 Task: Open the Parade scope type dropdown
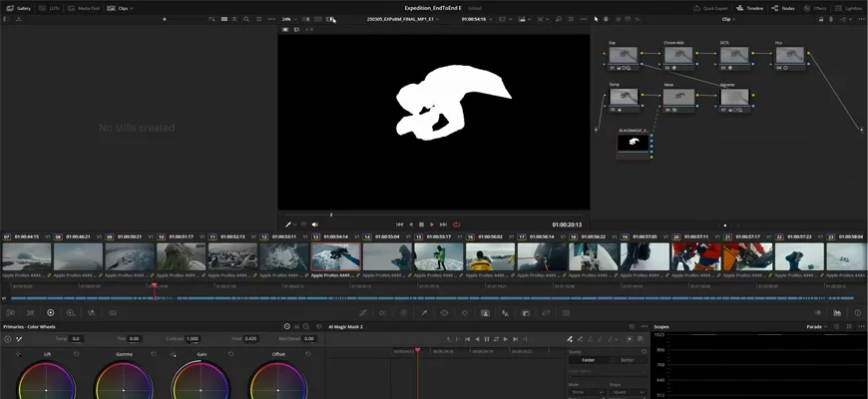816,327
